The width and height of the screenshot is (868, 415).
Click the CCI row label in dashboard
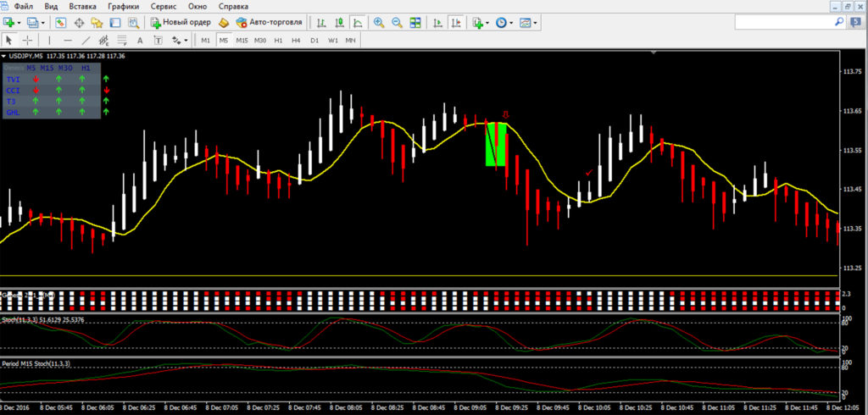[x=13, y=91]
